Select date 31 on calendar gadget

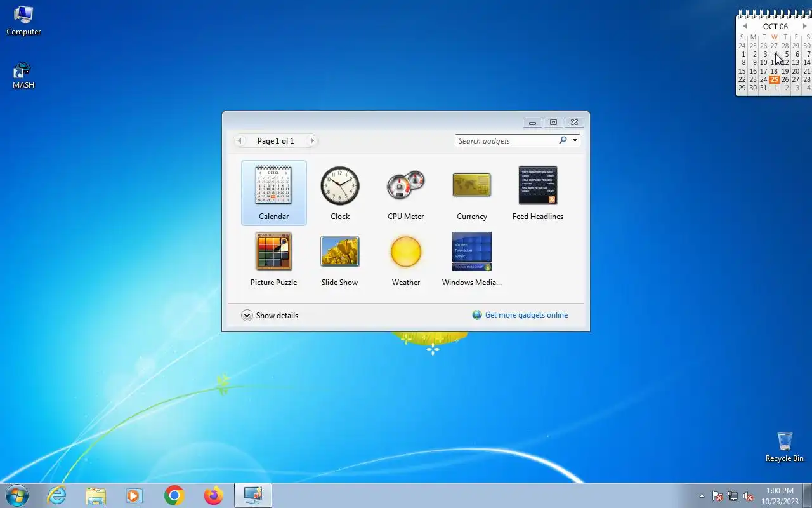pos(763,88)
